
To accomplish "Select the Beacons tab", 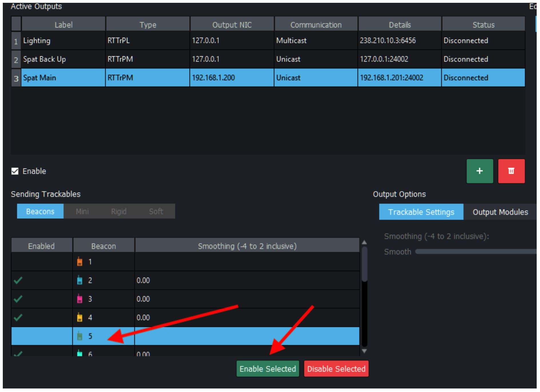I will pyautogui.click(x=40, y=211).
